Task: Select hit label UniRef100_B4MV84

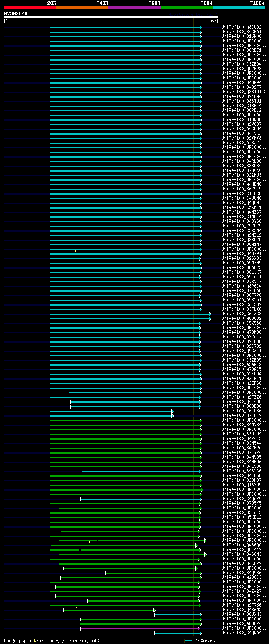Action: 241,425
